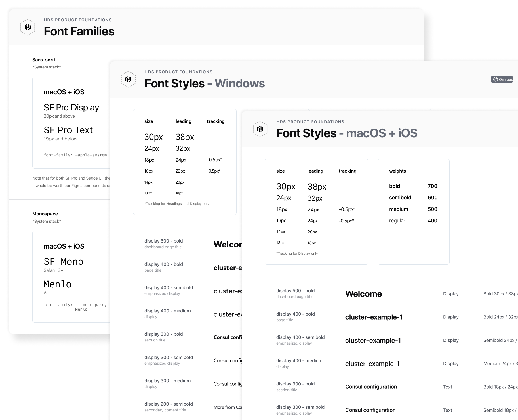Click the Monospace section label
The image size is (518, 420).
click(x=45, y=214)
